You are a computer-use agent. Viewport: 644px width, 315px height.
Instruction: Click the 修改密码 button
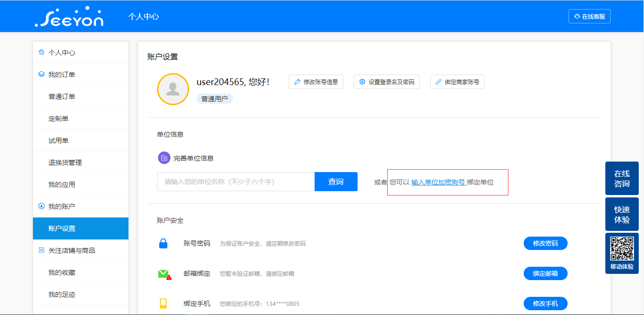coord(546,243)
